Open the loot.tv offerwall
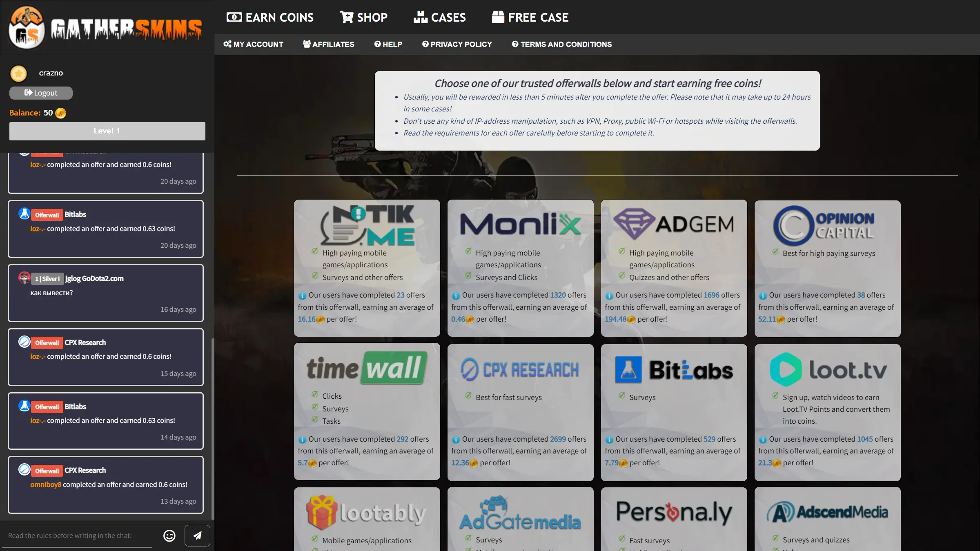Screen dimensions: 980x551 click(827, 412)
